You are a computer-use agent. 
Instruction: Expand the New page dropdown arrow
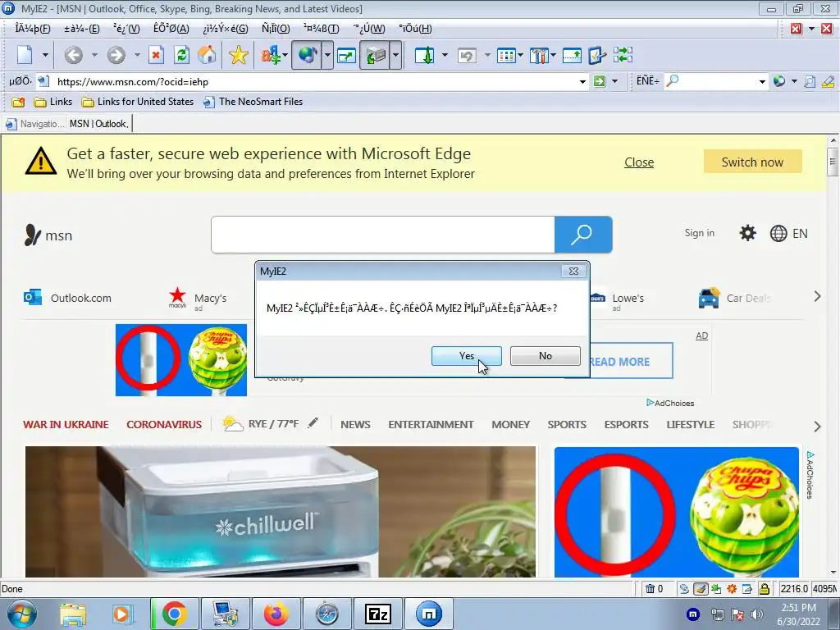pyautogui.click(x=45, y=55)
